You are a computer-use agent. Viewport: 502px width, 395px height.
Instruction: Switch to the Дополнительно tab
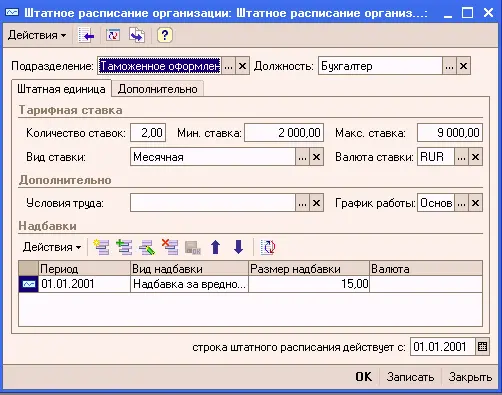pyautogui.click(x=157, y=89)
